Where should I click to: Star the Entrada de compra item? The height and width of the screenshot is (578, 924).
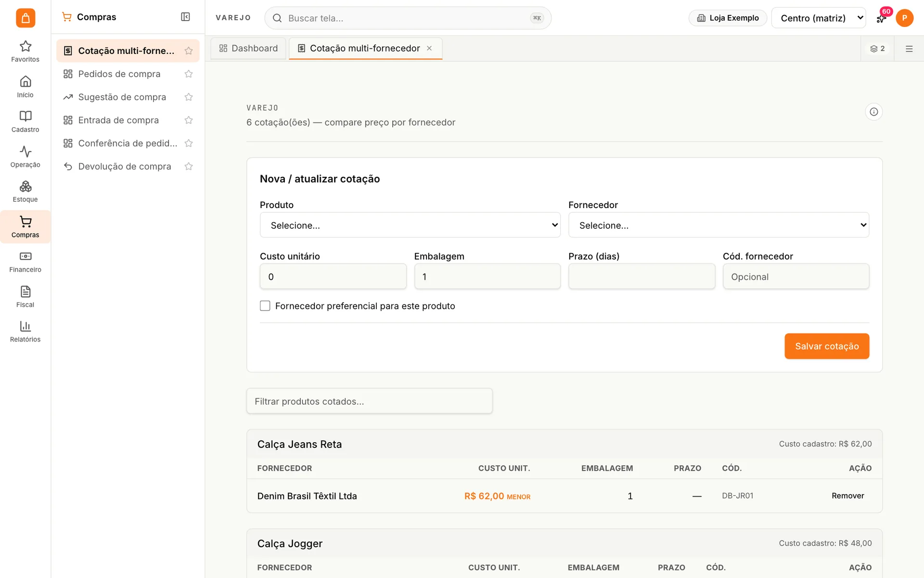(x=189, y=120)
